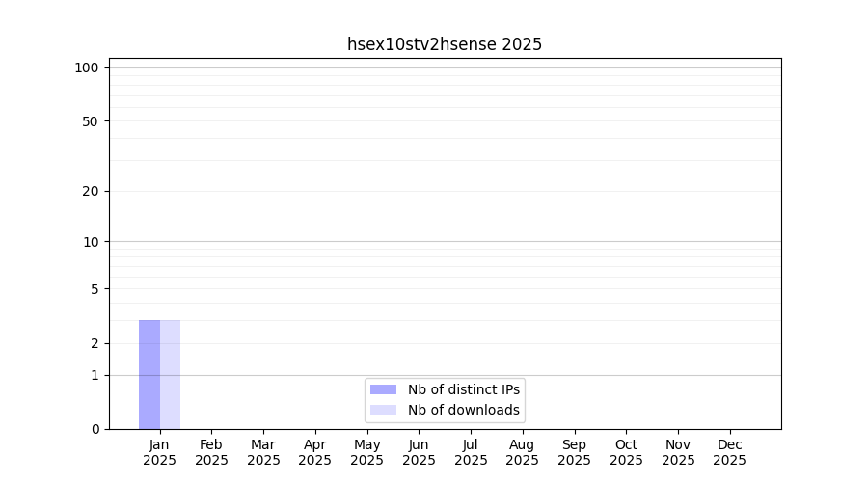This screenshot has width=868, height=482.
Task: Select the 'Jun 2025' x-axis label
Action: pos(419,452)
